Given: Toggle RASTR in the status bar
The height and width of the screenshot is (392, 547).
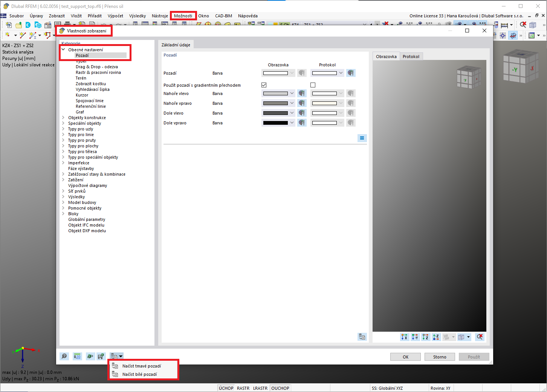Looking at the screenshot, I should click(x=243, y=388).
